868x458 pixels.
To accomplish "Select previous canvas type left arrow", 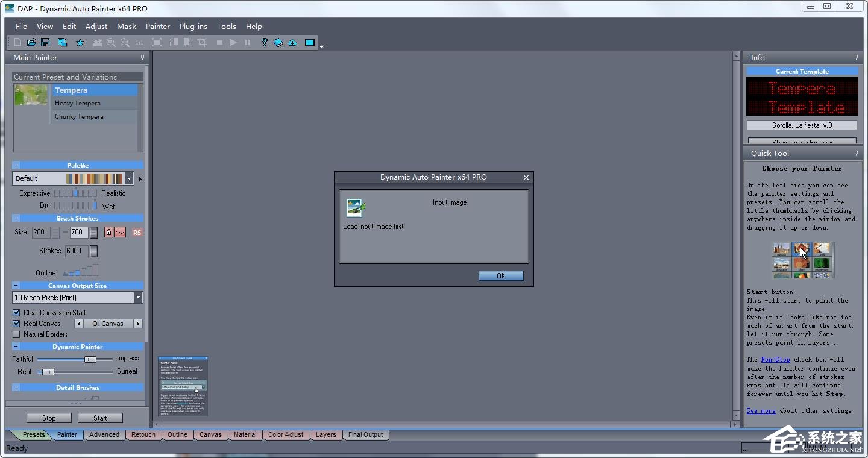I will (x=78, y=324).
